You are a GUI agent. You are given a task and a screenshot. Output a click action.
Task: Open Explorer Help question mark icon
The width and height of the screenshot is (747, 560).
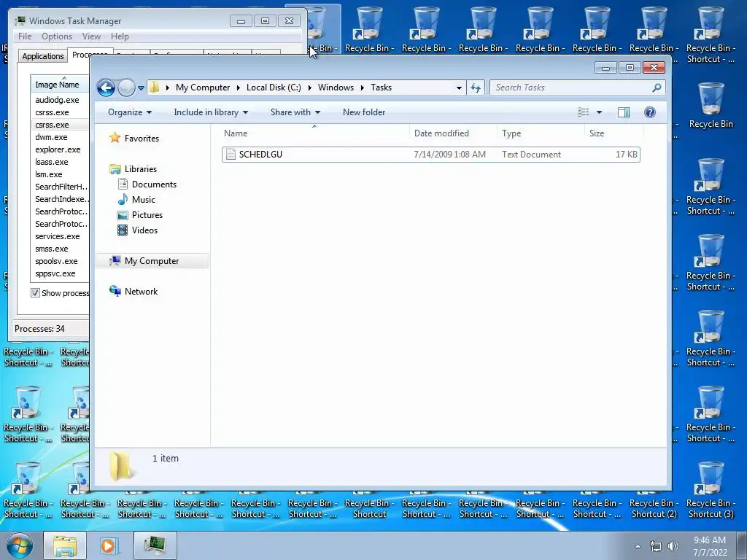pos(649,112)
